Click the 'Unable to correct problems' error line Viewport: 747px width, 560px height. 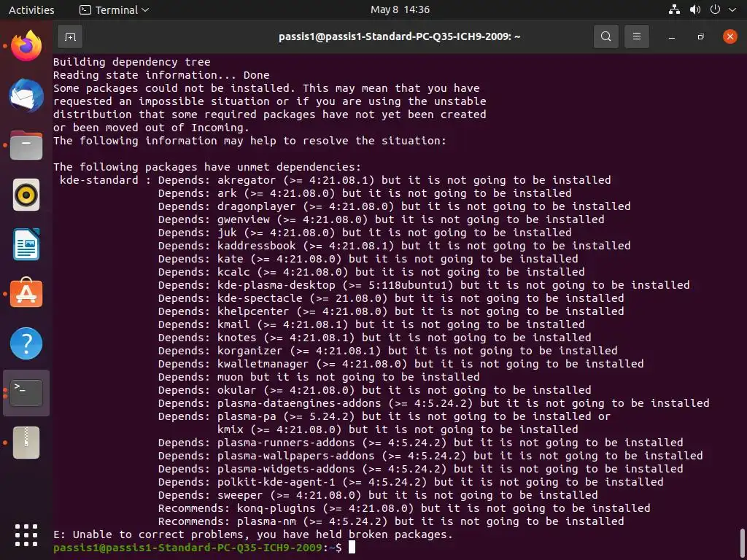pos(253,534)
